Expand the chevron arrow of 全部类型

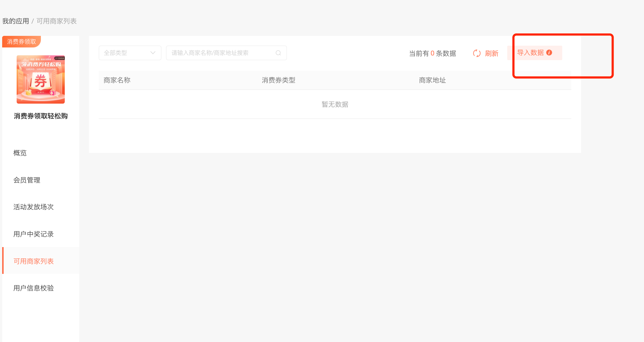coord(153,53)
